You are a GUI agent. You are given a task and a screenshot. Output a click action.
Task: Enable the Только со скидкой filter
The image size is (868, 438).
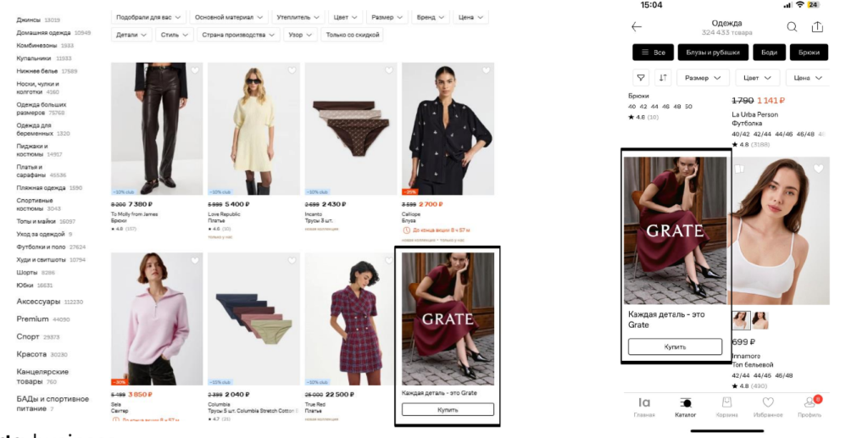[x=352, y=35]
